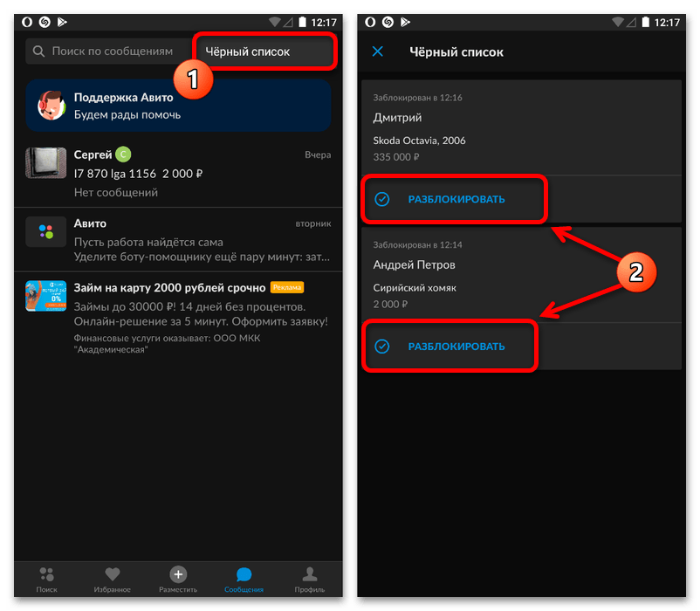Tap the search magnifier icon in messages
This screenshot has width=700, height=611.
point(38,51)
